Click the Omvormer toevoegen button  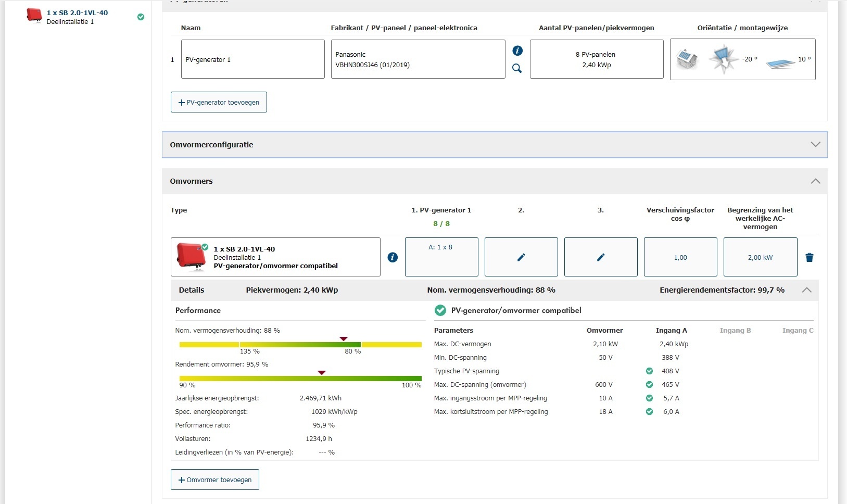[x=215, y=480]
